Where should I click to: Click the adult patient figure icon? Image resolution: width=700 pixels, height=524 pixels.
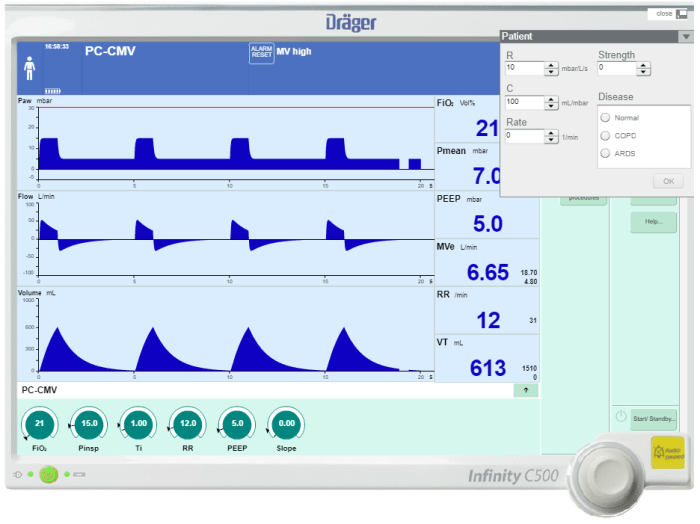click(29, 68)
